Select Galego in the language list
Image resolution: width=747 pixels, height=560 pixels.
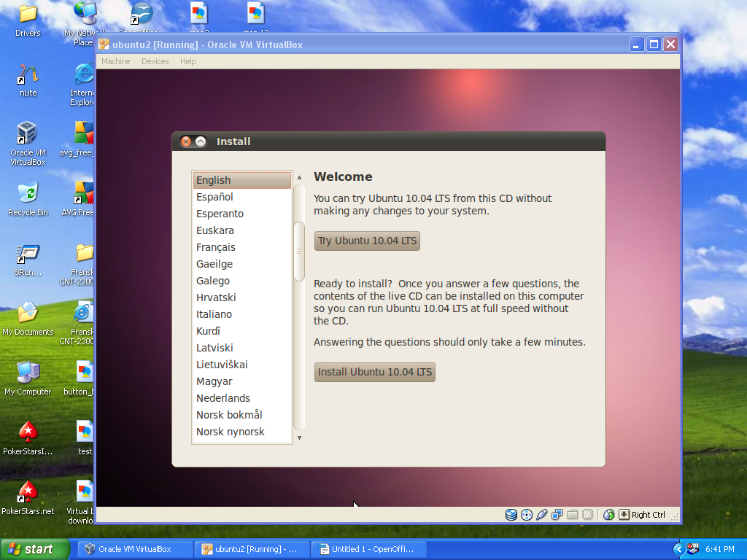[242, 281]
